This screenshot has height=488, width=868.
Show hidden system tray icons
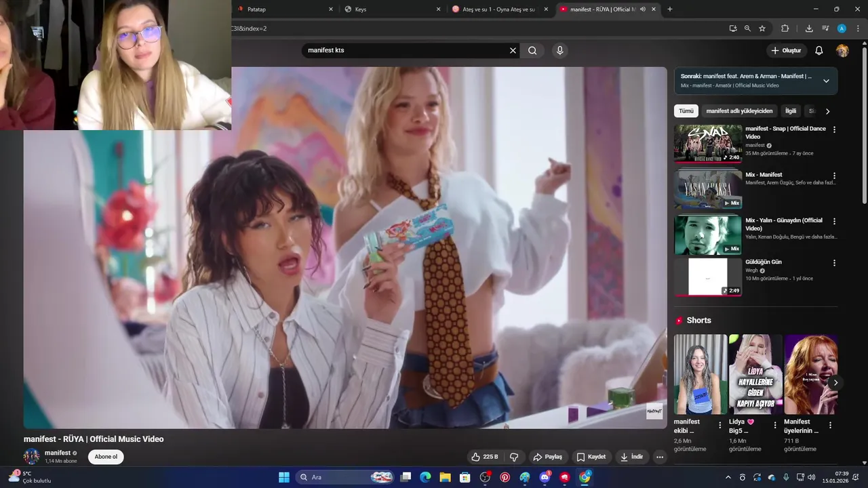728,477
